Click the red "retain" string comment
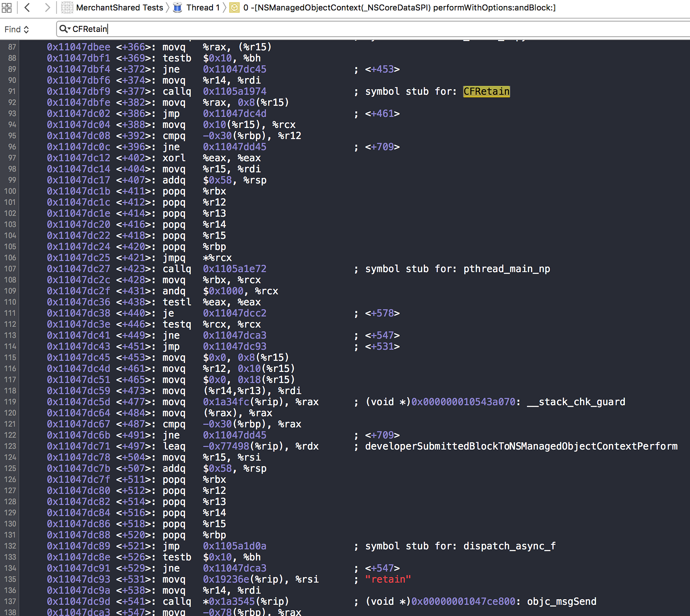The image size is (690, 616). pyautogui.click(x=388, y=579)
